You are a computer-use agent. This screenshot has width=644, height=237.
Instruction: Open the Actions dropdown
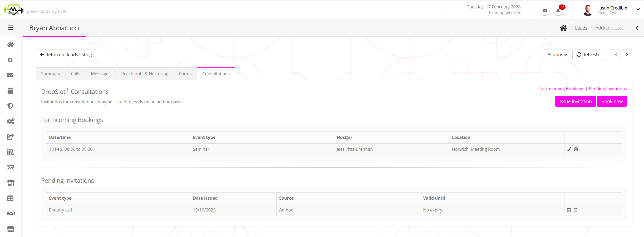(x=557, y=55)
